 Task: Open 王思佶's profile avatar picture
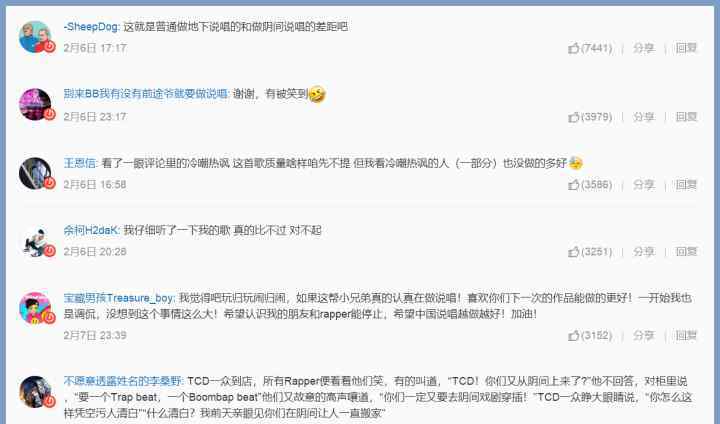pos(35,173)
